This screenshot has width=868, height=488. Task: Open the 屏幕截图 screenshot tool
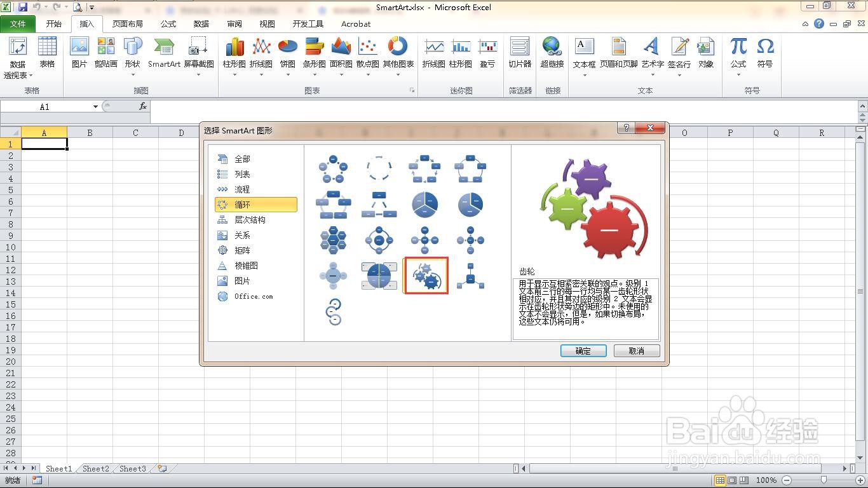coord(198,57)
